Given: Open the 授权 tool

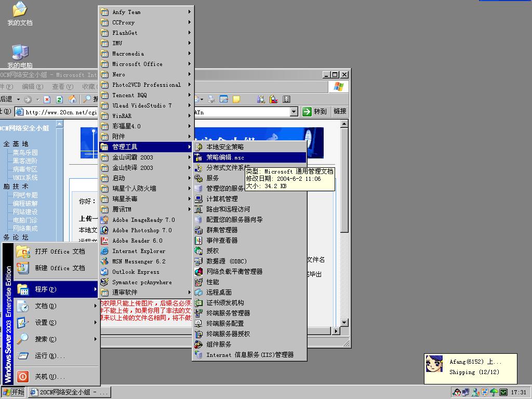Looking at the screenshot, I should click(250, 251).
